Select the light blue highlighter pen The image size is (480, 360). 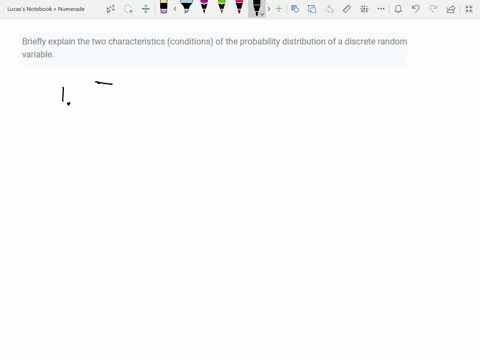(187, 7)
